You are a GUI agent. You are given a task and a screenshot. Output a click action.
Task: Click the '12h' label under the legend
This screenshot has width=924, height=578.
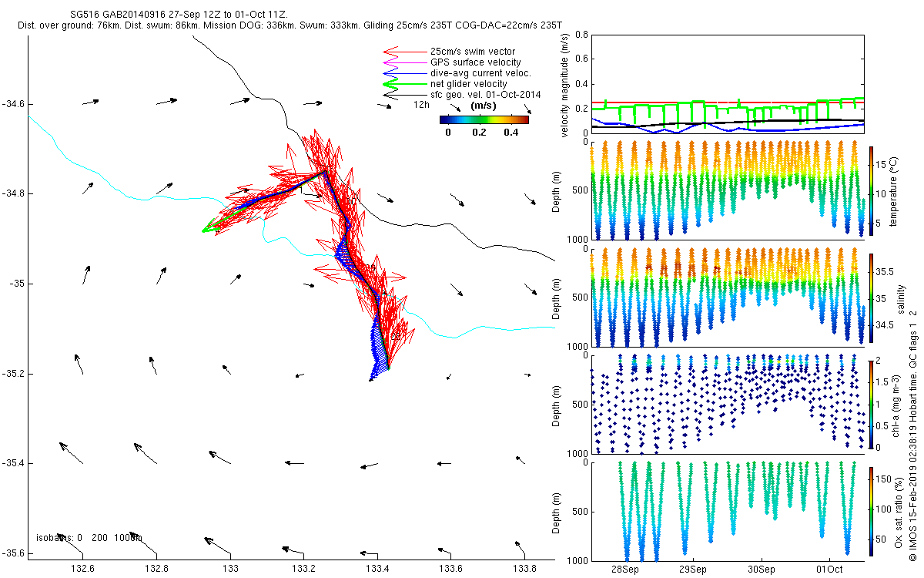coord(421,104)
